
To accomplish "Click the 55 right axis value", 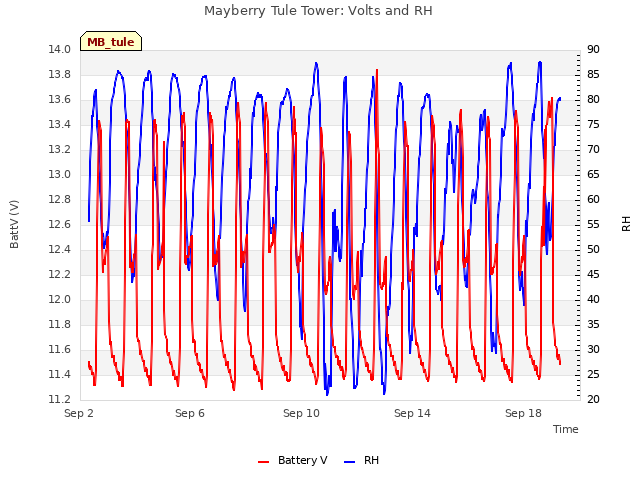I will click(x=593, y=224).
